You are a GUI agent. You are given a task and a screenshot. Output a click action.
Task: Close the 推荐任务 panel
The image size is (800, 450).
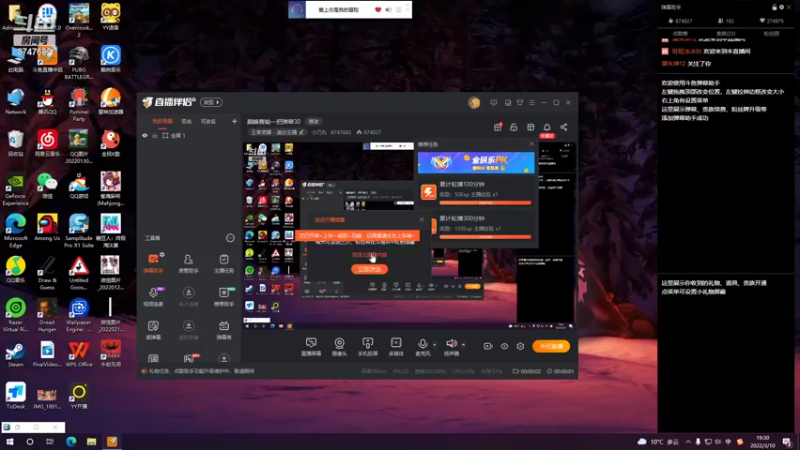point(531,144)
